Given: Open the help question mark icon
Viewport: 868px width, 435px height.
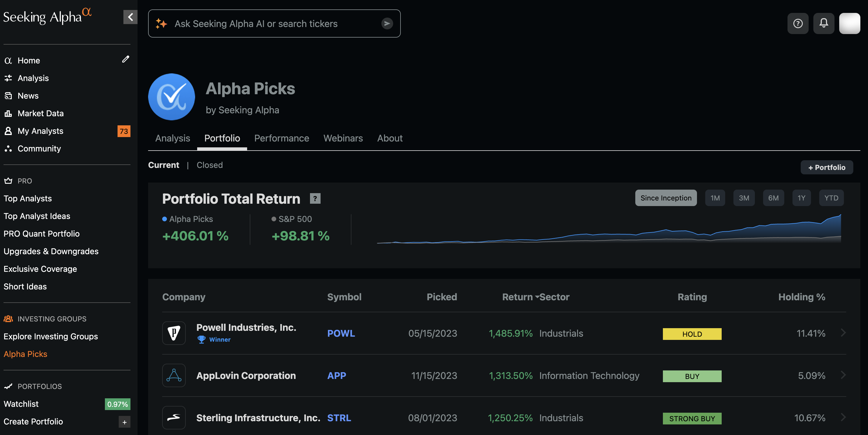Looking at the screenshot, I should [x=797, y=23].
